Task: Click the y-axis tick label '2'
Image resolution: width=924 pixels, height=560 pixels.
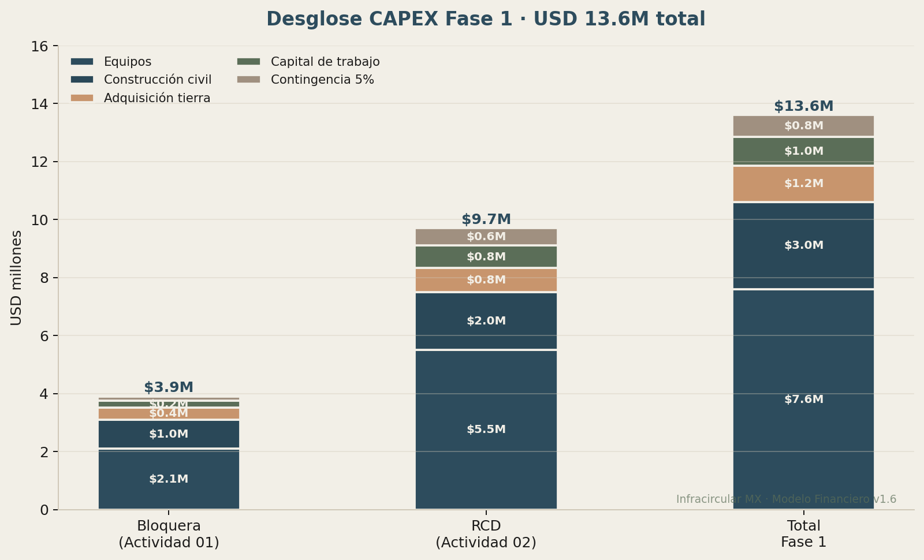Action: [44, 452]
